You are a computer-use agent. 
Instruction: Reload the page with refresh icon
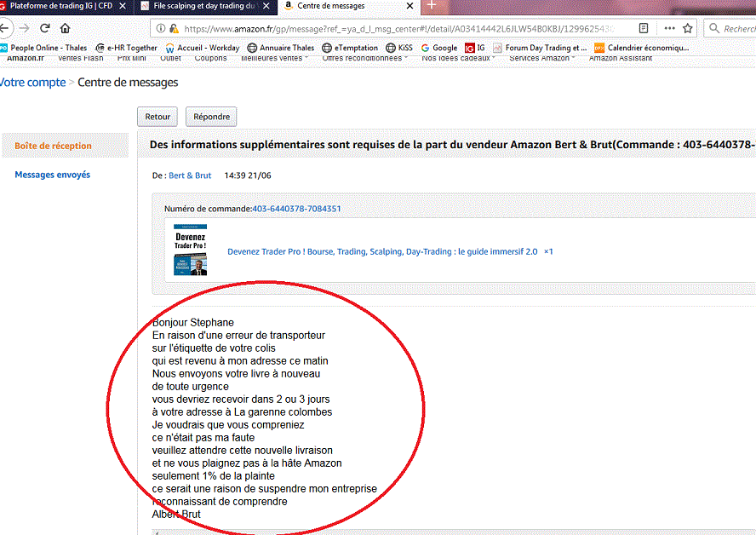(45, 28)
